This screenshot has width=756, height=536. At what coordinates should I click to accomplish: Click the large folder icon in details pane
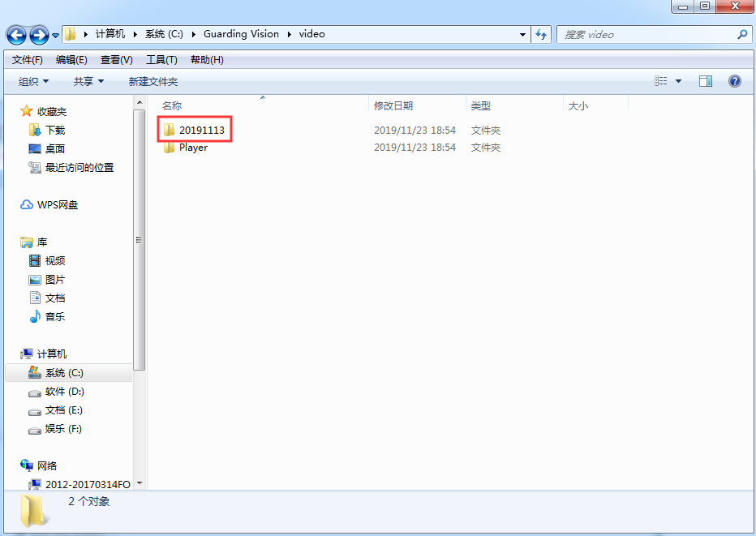pyautogui.click(x=35, y=510)
